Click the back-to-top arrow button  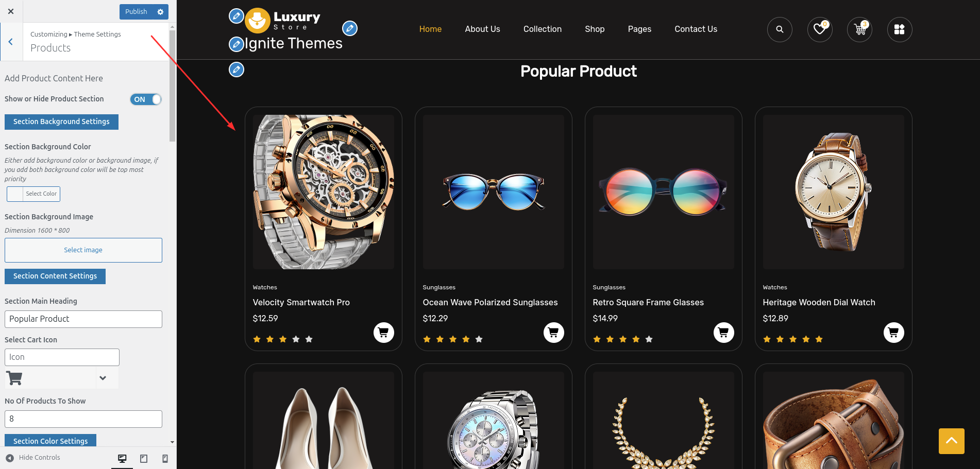(x=951, y=441)
